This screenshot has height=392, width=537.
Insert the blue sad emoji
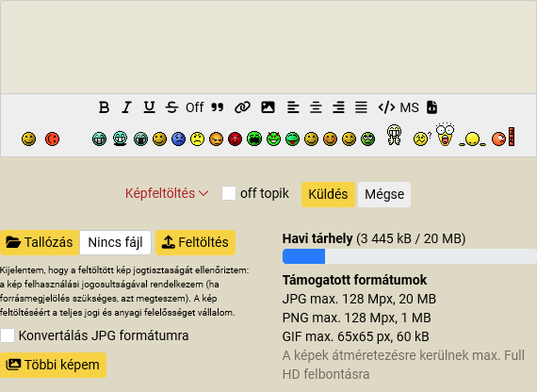coord(178,139)
